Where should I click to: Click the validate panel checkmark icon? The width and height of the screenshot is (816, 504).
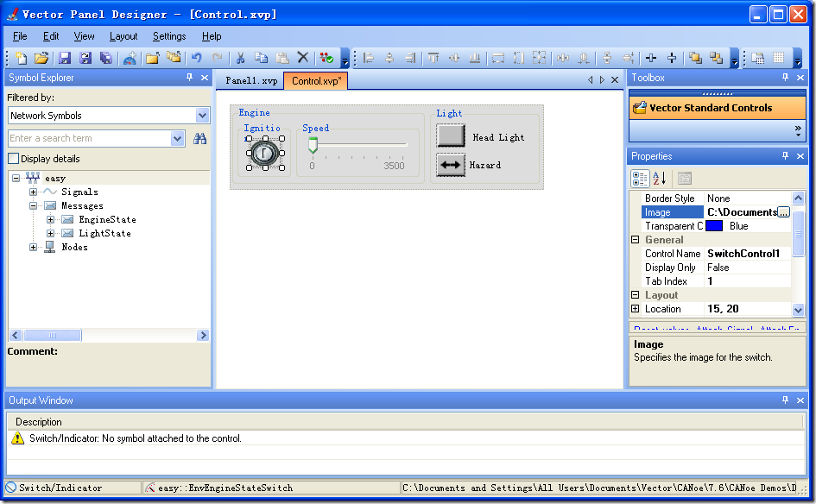pos(326,58)
